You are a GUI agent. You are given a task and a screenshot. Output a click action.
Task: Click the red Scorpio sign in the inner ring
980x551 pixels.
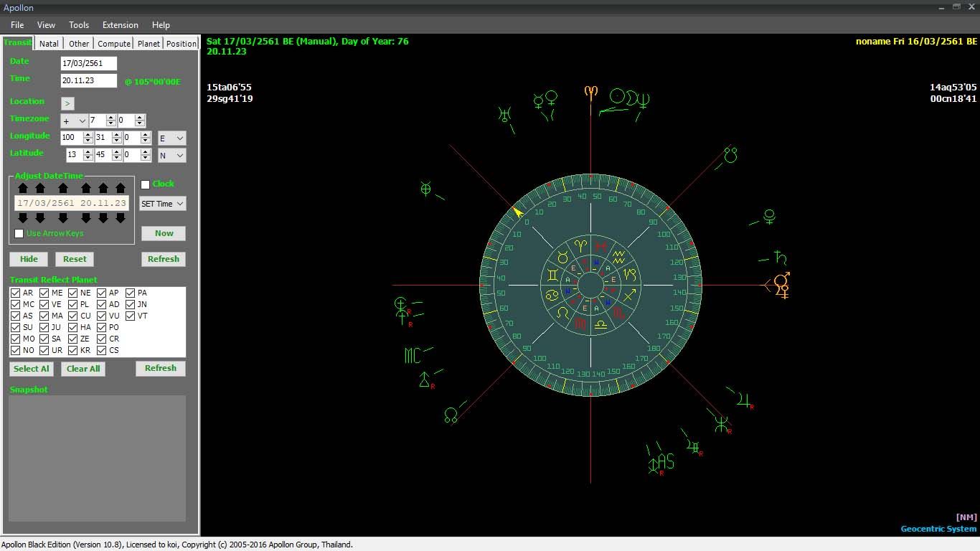[x=619, y=314]
